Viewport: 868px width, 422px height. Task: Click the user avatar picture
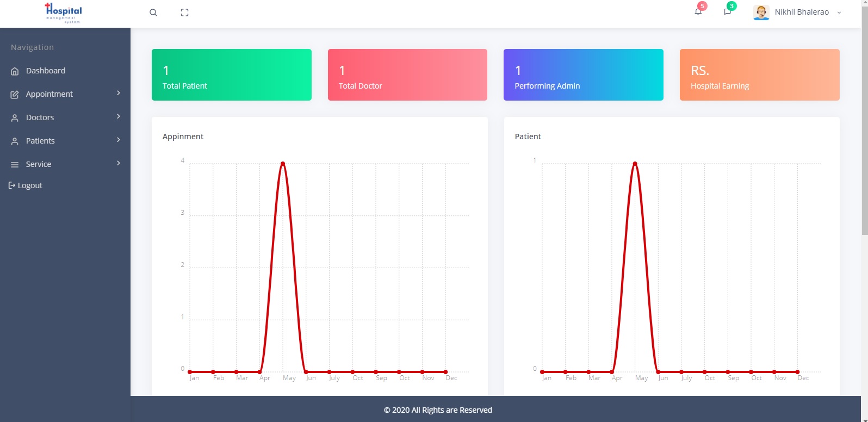(761, 13)
